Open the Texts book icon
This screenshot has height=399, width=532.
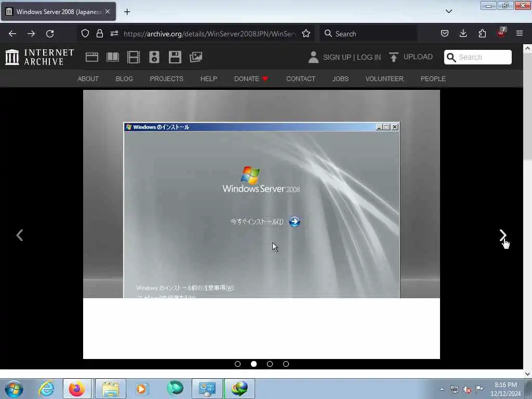pyautogui.click(x=113, y=57)
